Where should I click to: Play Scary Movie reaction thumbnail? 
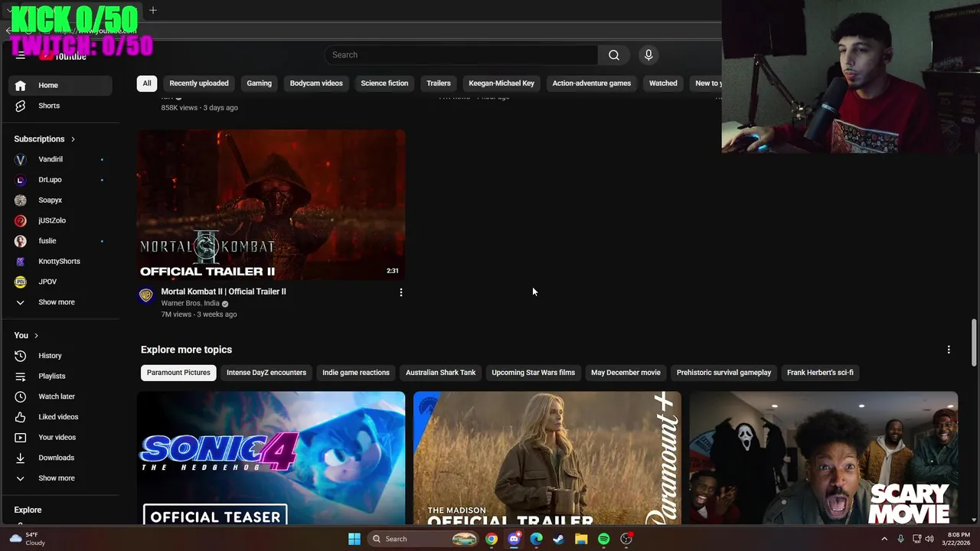pyautogui.click(x=824, y=458)
